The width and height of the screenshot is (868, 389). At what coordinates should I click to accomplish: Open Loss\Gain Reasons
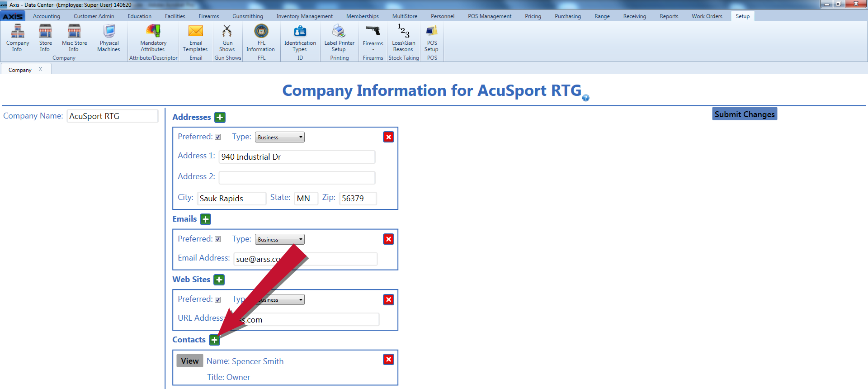point(403,38)
